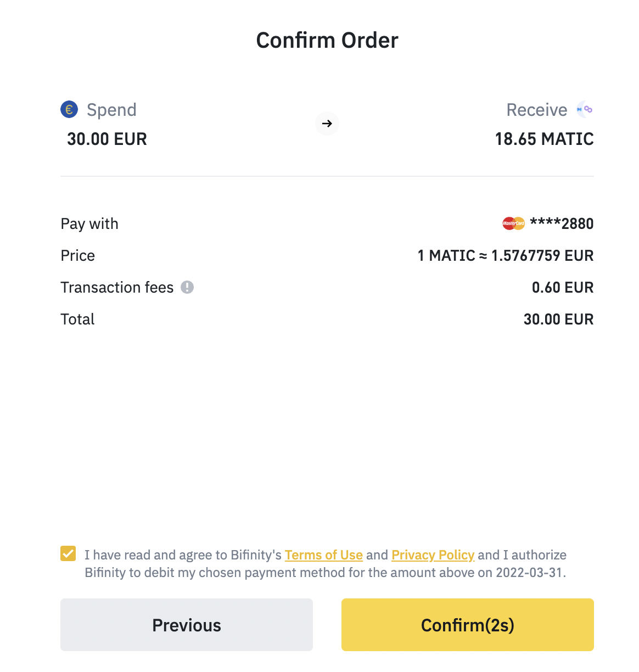Image resolution: width=639 pixels, height=672 pixels.
Task: Click the Total row's 30.00 EUR value
Action: 558,319
